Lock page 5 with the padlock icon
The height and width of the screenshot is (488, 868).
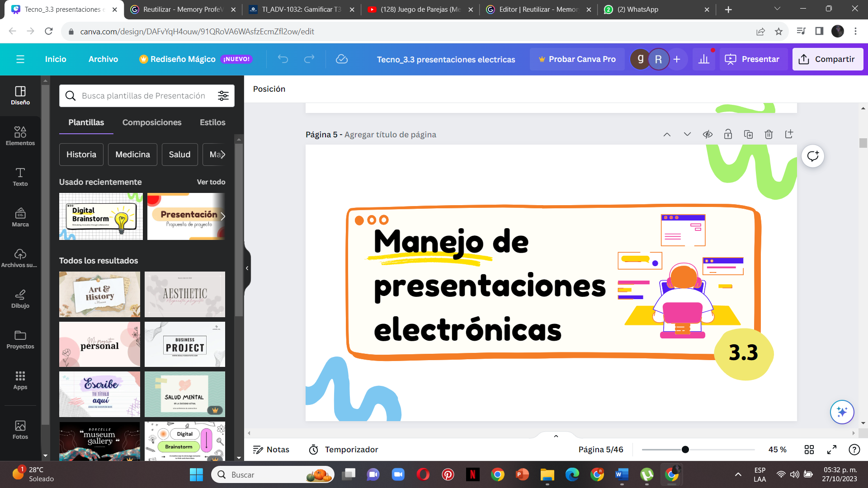pyautogui.click(x=728, y=134)
